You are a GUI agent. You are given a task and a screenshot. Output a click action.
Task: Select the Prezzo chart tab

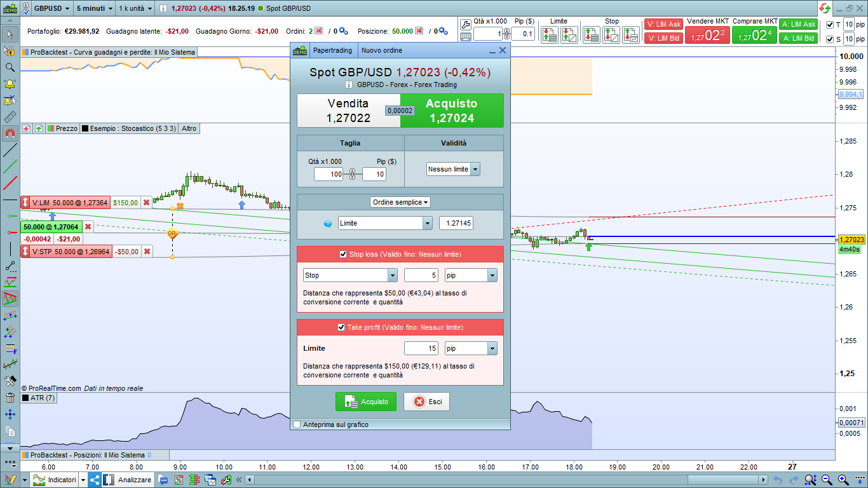(x=63, y=128)
